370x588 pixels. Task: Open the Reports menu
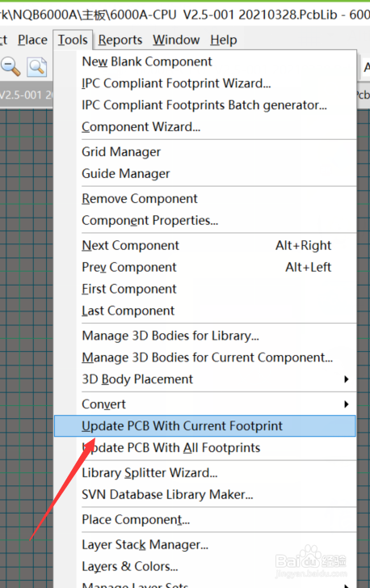pyautogui.click(x=120, y=40)
